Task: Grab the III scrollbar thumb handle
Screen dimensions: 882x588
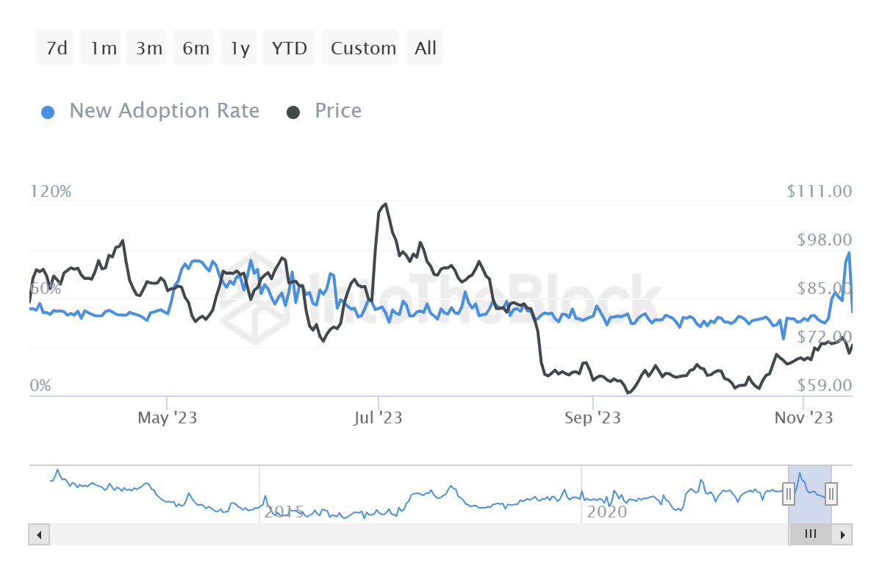Action: (810, 534)
